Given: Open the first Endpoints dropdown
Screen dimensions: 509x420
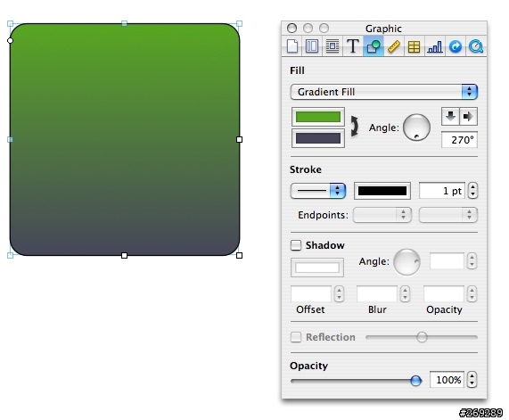Looking at the screenshot, I should pos(382,215).
